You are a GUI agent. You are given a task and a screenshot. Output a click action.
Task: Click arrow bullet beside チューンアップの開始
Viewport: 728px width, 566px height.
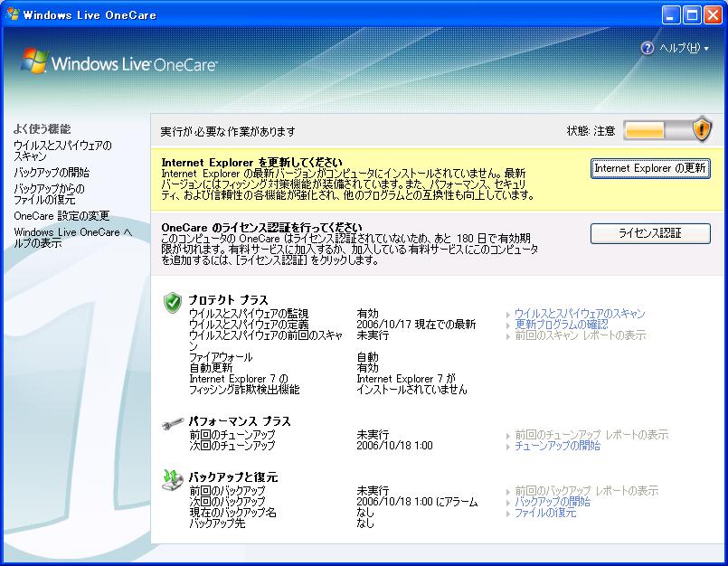pyautogui.click(x=508, y=447)
